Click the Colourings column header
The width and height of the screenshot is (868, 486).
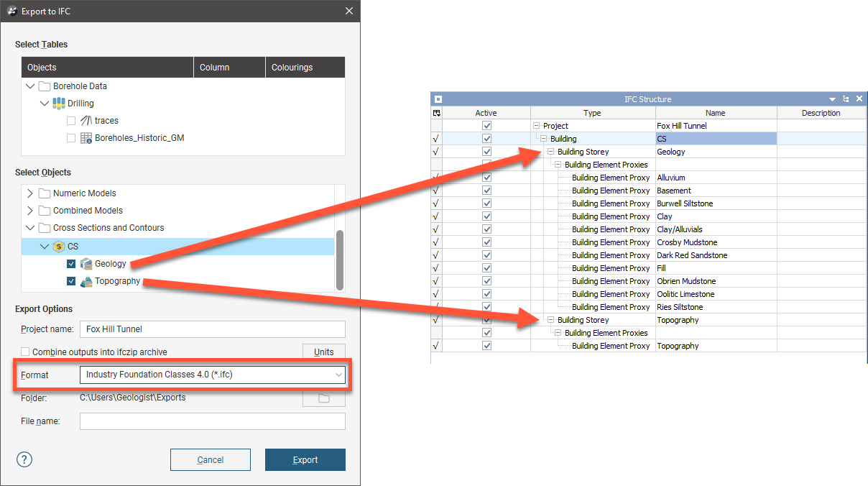click(305, 68)
